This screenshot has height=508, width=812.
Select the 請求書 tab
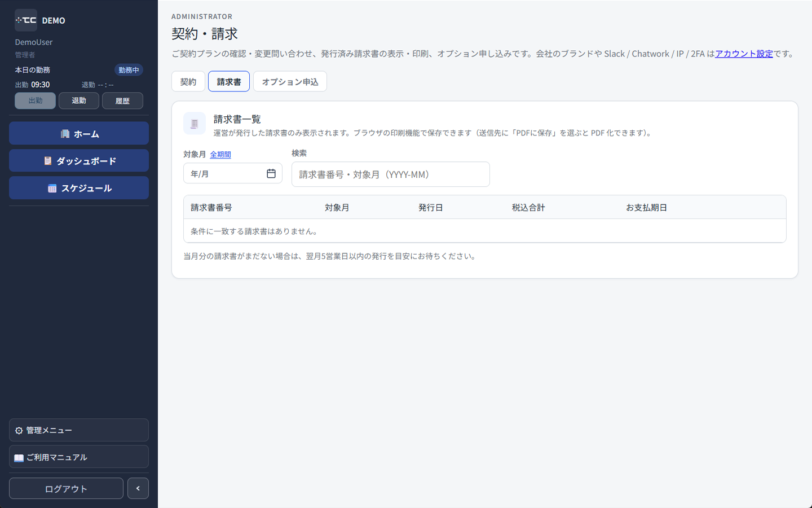[x=229, y=82]
